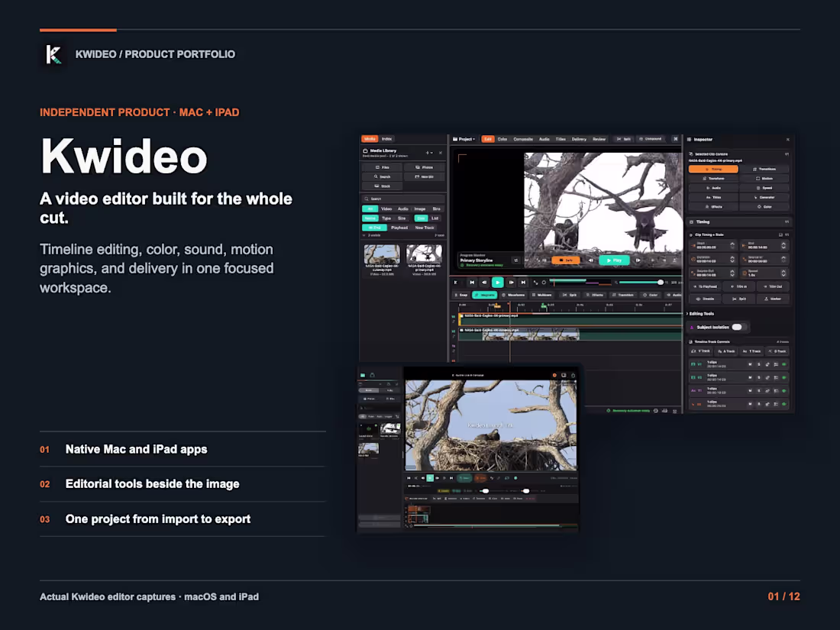Open the Transitions inspector section
This screenshot has width=840, height=630.
tap(764, 169)
